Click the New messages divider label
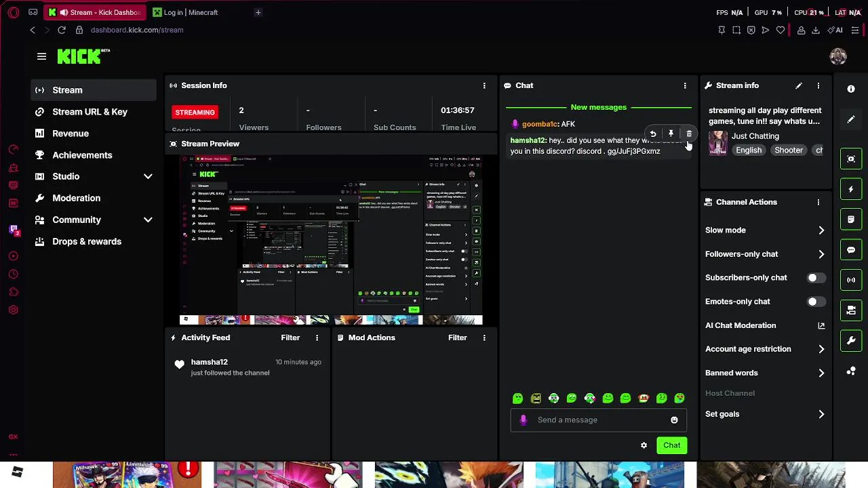 599,107
